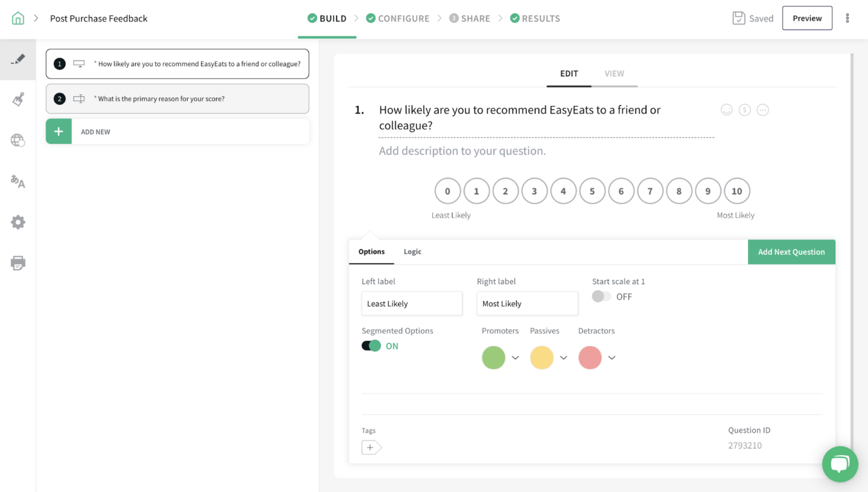Click the dollar icon next to question one

click(744, 110)
